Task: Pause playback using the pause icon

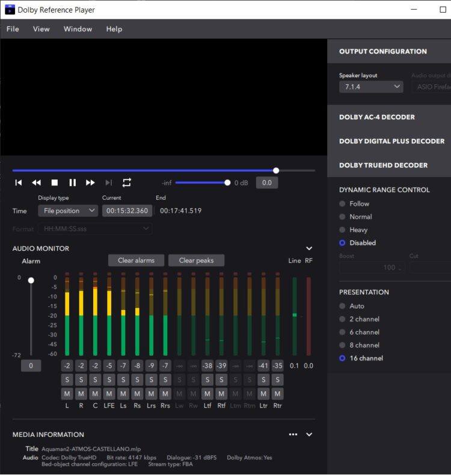Action: [x=72, y=182]
